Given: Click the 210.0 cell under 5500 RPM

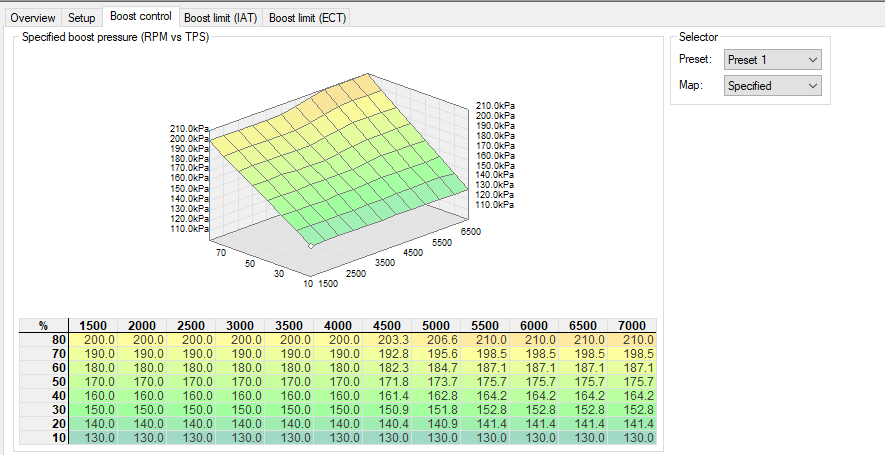Looking at the screenshot, I should pyautogui.click(x=485, y=340).
